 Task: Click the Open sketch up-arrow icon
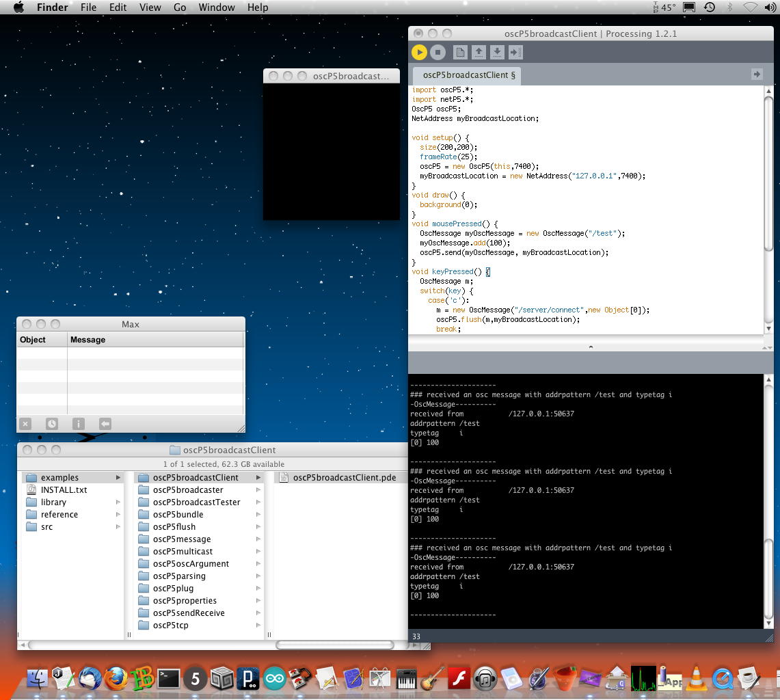[x=479, y=52]
